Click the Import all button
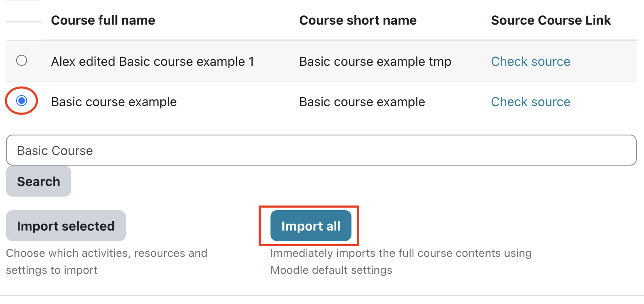This screenshot has height=304, width=644. [x=311, y=226]
